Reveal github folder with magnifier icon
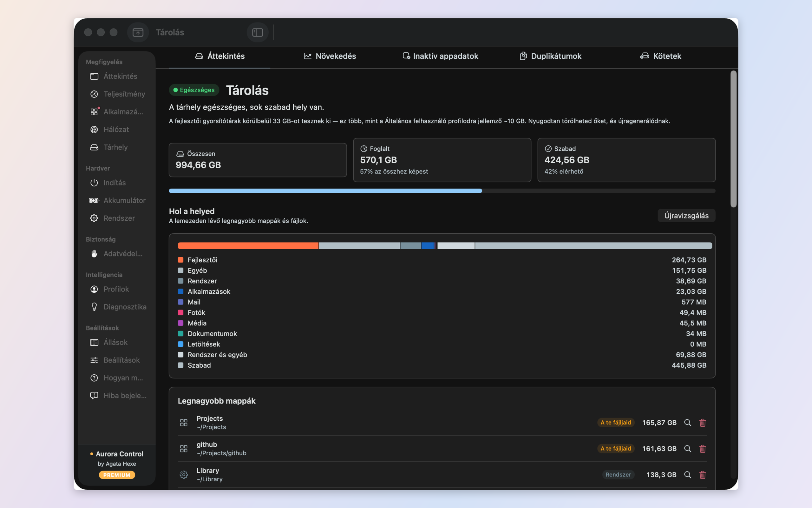Viewport: 812px width, 508px height. pos(688,449)
